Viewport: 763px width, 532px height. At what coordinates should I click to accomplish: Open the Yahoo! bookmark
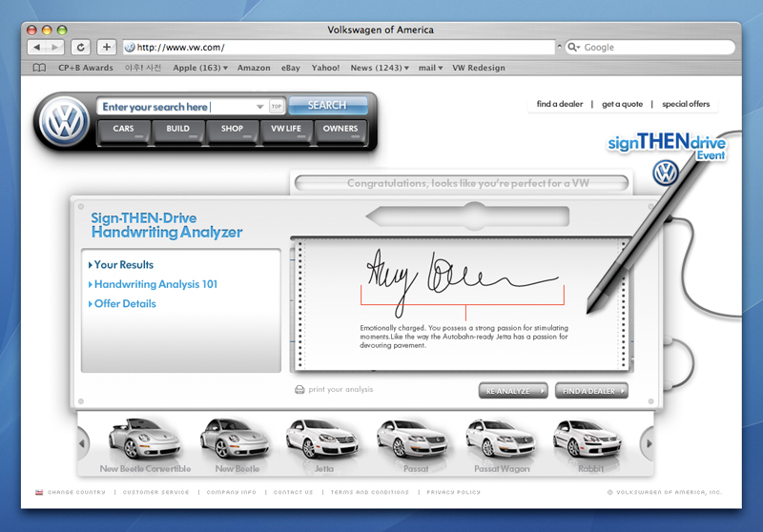tap(325, 68)
